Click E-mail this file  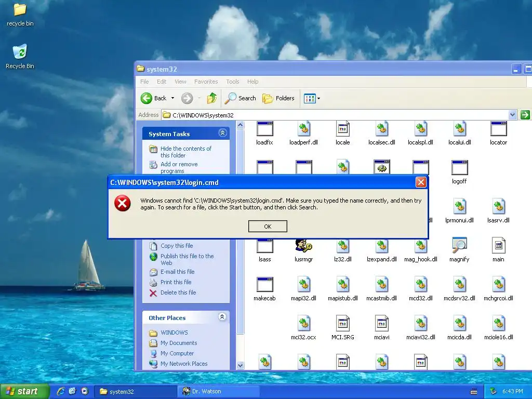coord(178,272)
